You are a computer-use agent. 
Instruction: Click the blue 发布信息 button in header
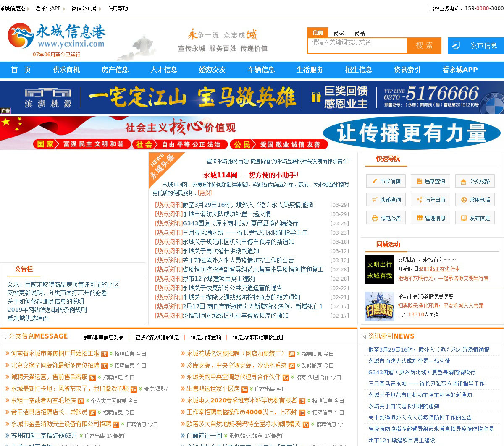476,45
